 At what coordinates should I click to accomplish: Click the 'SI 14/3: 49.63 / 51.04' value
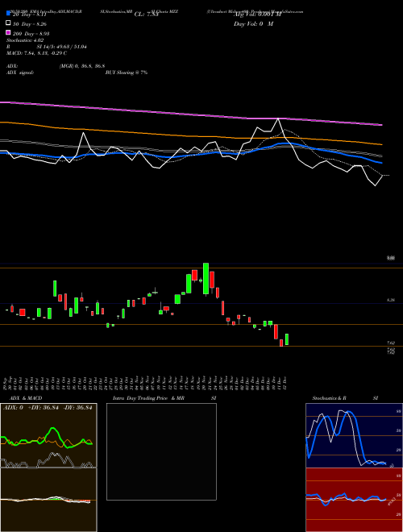[62, 47]
